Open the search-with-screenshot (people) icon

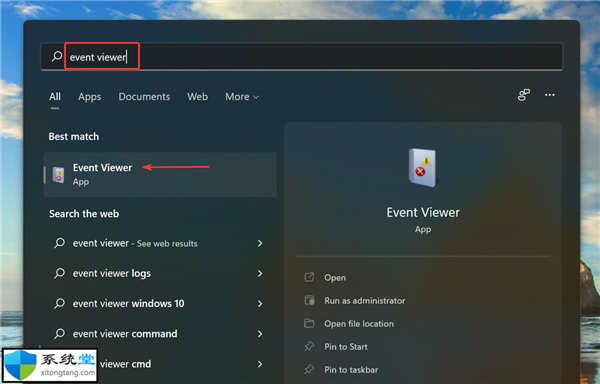point(523,95)
